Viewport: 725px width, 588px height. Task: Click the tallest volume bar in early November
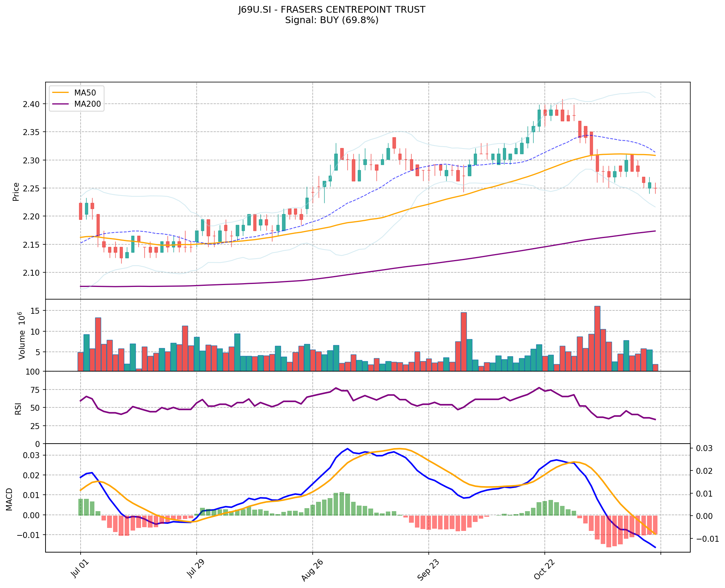tap(597, 338)
